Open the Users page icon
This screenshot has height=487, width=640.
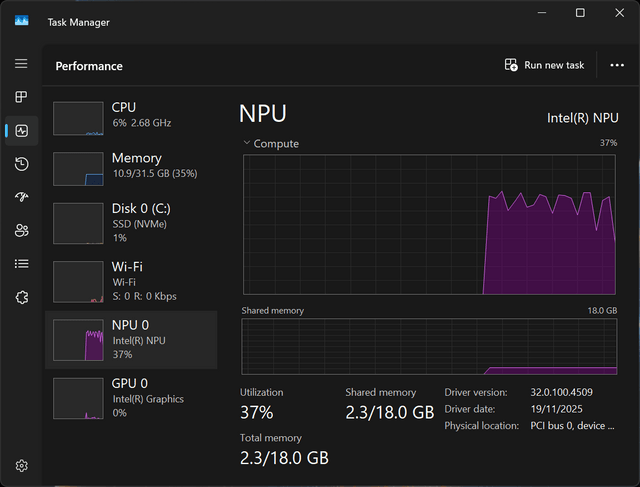pos(22,230)
